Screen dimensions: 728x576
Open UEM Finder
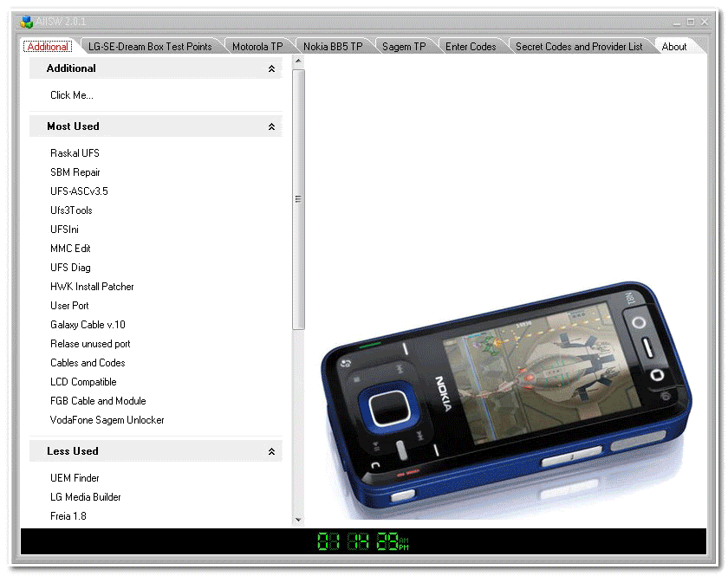(75, 477)
